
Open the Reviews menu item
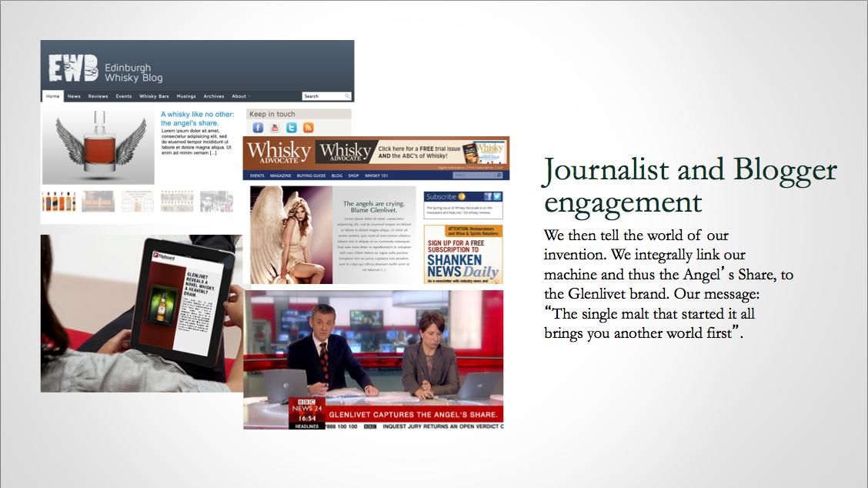click(98, 96)
